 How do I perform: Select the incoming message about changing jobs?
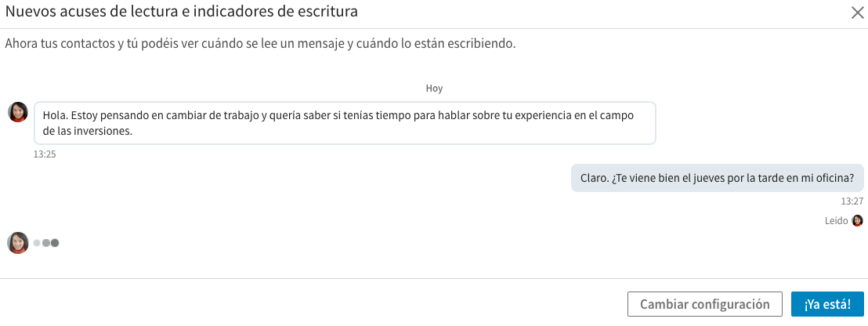click(x=343, y=123)
